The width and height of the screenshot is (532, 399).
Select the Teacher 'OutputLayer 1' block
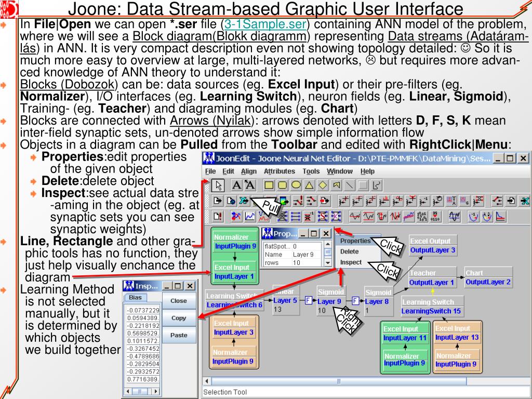point(432,278)
